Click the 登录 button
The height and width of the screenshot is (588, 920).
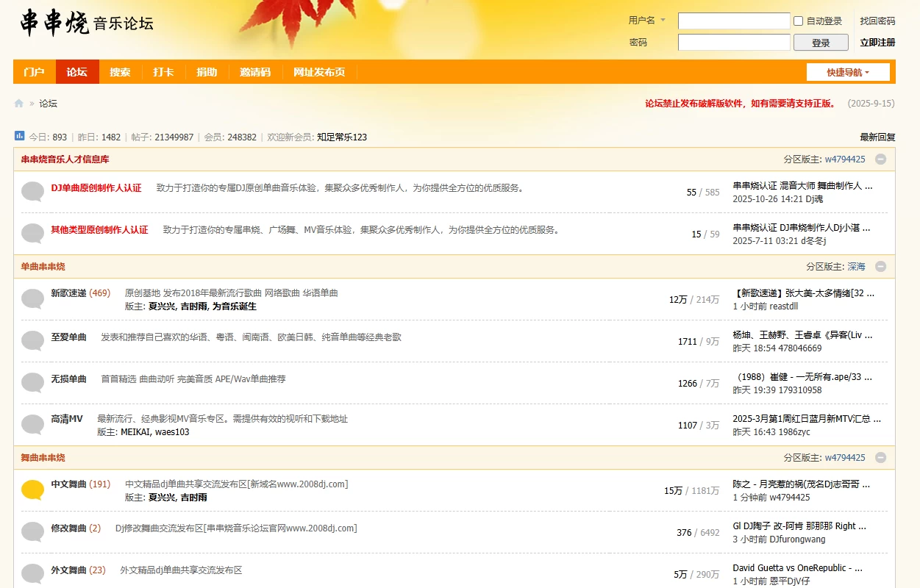click(x=820, y=42)
